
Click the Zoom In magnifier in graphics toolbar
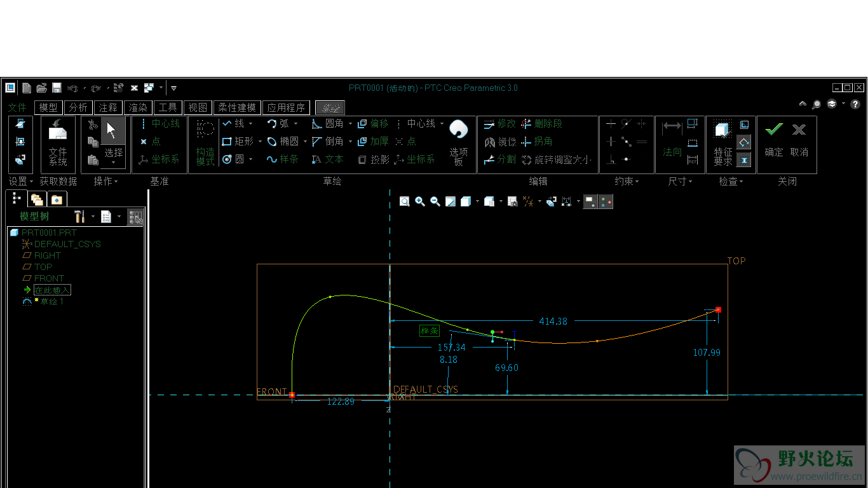(x=420, y=201)
